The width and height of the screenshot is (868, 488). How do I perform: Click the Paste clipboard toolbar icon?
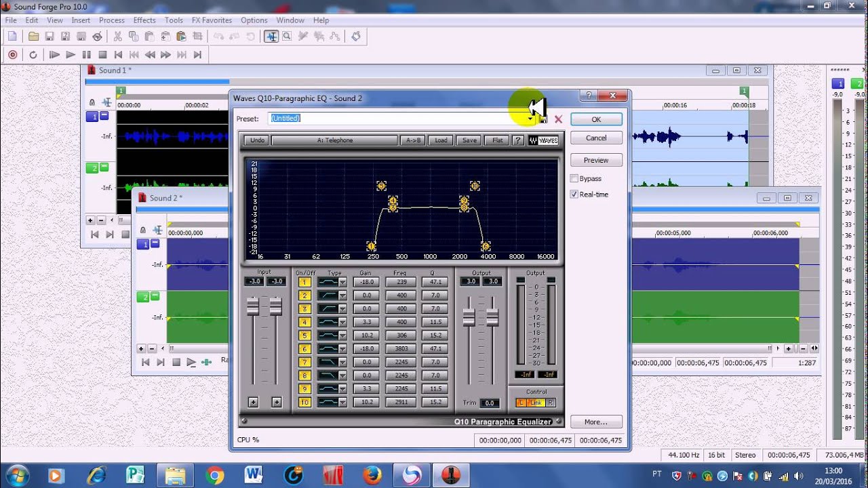[149, 37]
